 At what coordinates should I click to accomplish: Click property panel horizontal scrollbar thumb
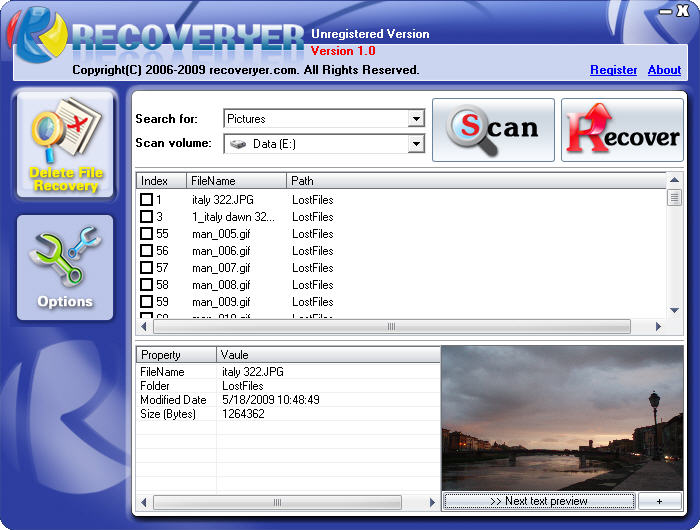coord(277,502)
